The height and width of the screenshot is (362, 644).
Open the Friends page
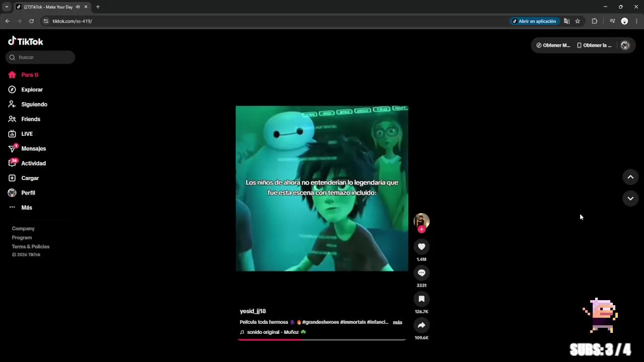tap(31, 119)
